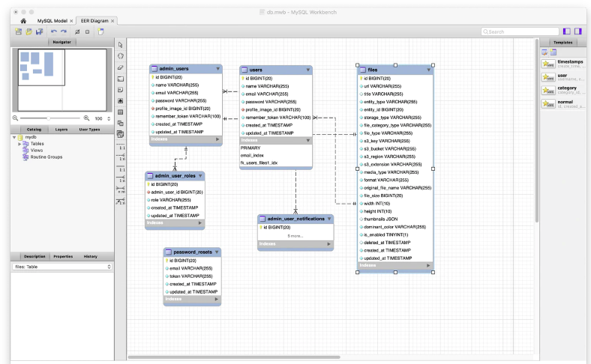Click the save model toolbar icon
The width and height of the screenshot is (591, 364).
(x=39, y=32)
